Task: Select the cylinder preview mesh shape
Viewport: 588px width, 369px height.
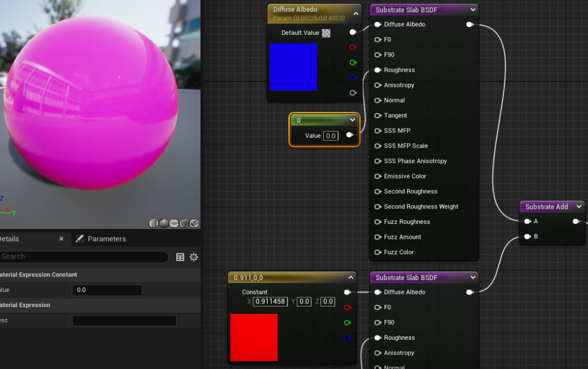Action: pyautogui.click(x=153, y=223)
